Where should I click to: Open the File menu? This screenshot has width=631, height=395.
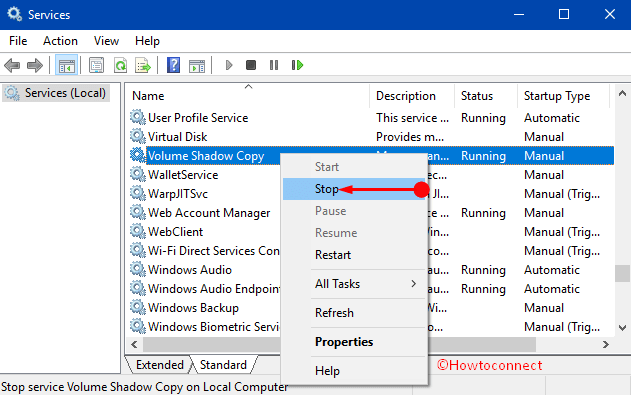click(x=18, y=41)
